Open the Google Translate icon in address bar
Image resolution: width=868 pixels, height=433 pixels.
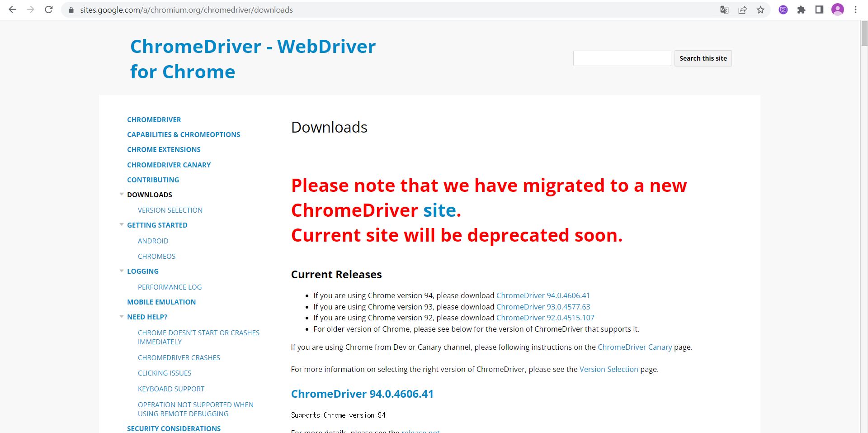coord(724,10)
